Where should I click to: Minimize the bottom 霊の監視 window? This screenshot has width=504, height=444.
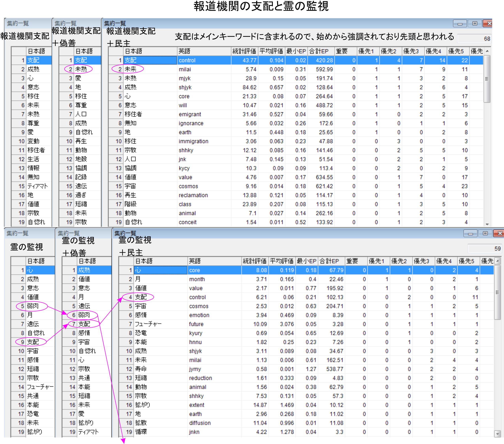[x=470, y=234]
